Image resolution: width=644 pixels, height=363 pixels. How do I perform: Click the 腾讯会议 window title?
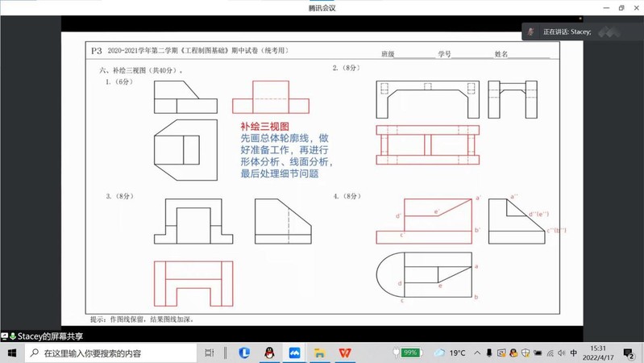(322, 8)
